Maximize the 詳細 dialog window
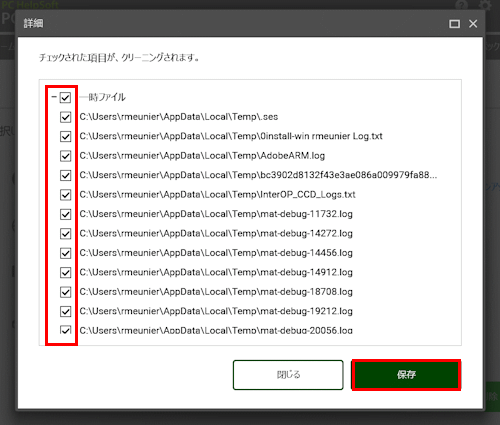 [454, 24]
